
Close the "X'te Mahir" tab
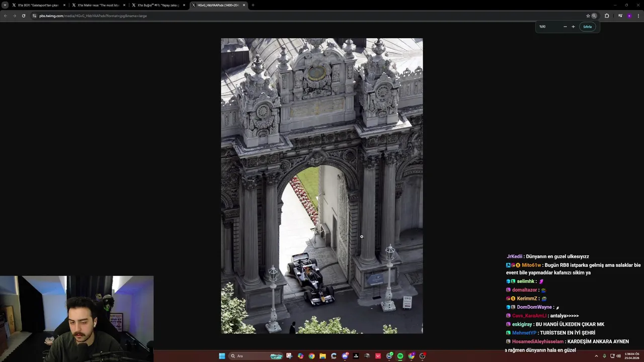point(124,5)
